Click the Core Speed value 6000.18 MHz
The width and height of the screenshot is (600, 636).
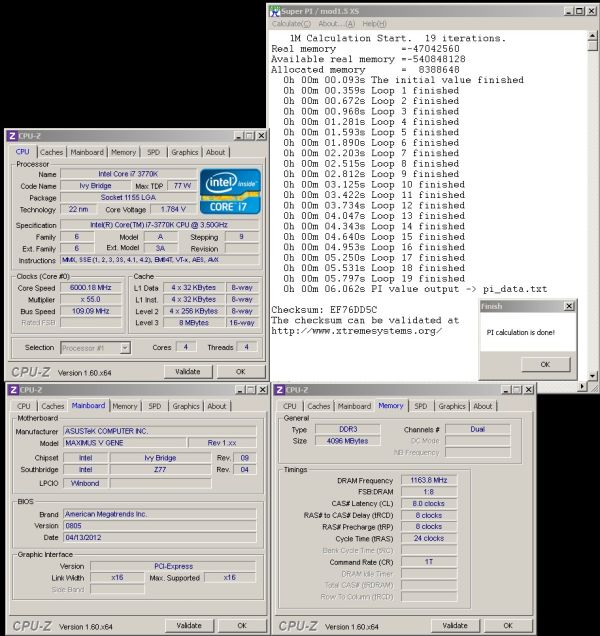tap(90, 288)
